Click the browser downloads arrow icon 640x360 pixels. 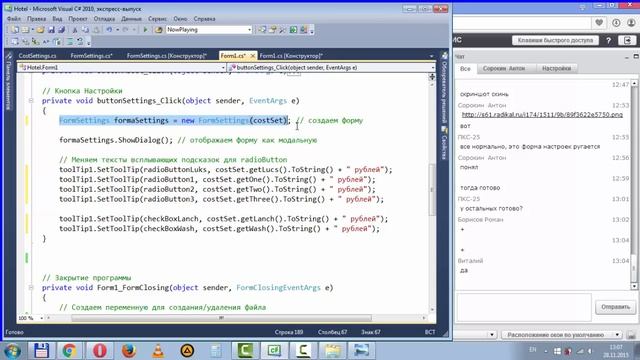coord(616,23)
